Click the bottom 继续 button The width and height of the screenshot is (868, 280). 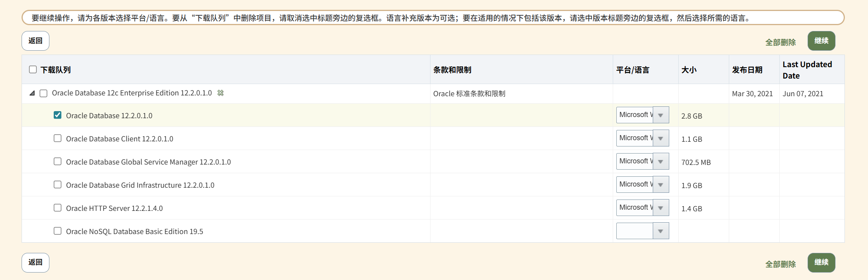(x=821, y=262)
